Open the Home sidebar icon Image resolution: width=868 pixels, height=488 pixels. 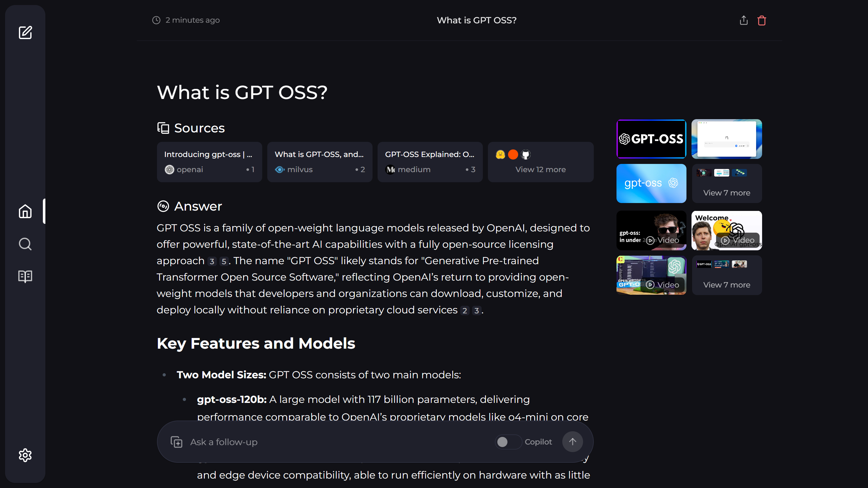pyautogui.click(x=25, y=211)
